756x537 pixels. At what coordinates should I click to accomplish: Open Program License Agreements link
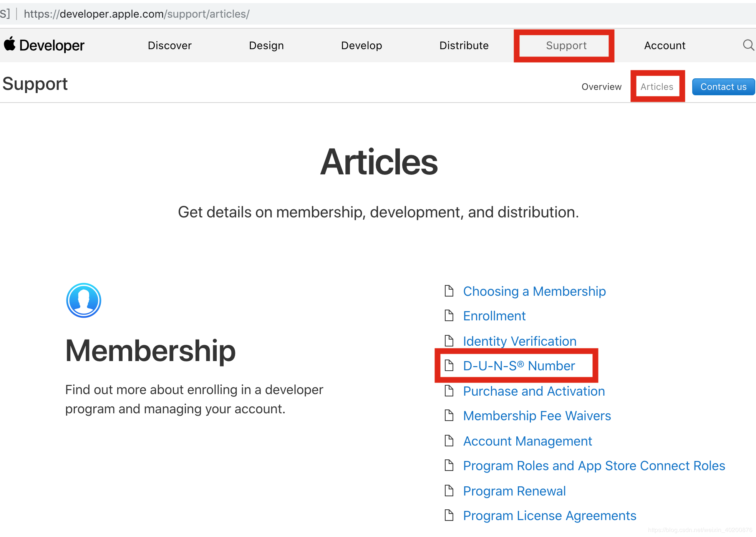tap(550, 515)
